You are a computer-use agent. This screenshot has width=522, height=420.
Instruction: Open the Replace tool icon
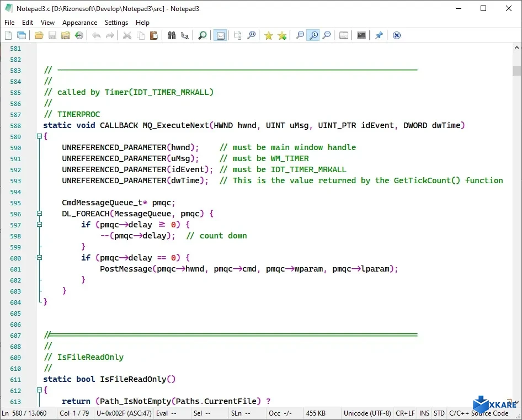[x=185, y=35]
